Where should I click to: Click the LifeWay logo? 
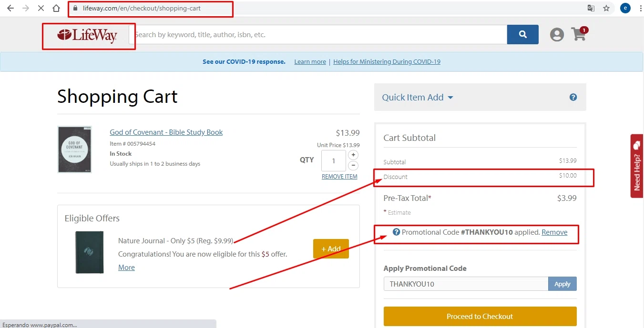[x=87, y=35]
